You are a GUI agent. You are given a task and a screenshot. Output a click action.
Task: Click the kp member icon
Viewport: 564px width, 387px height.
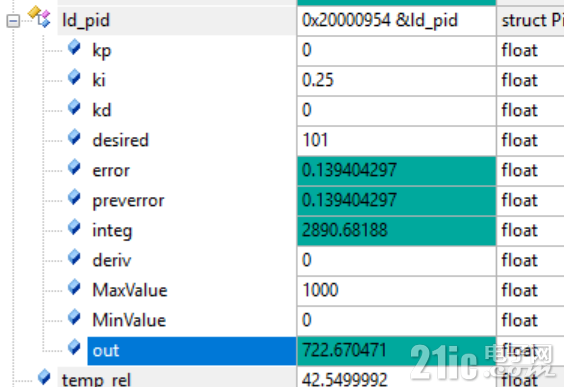74,47
